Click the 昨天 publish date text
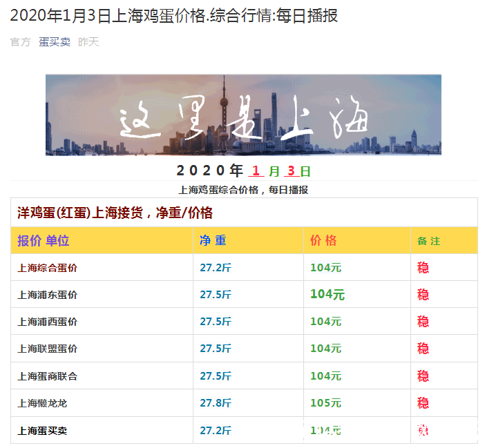This screenshot has height=448, width=485. [x=88, y=42]
